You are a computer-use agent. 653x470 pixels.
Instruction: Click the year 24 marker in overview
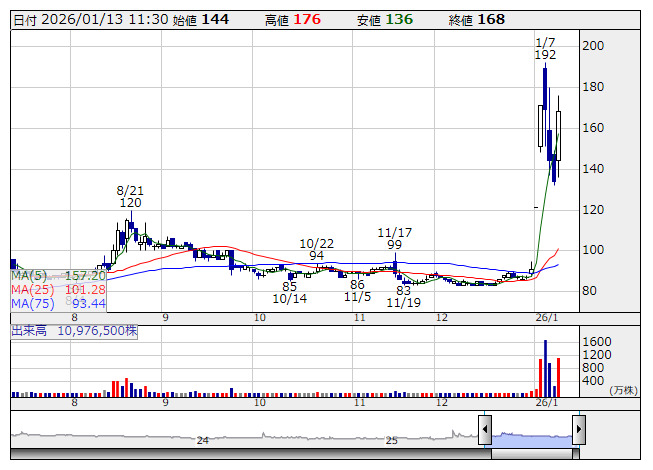(x=203, y=440)
